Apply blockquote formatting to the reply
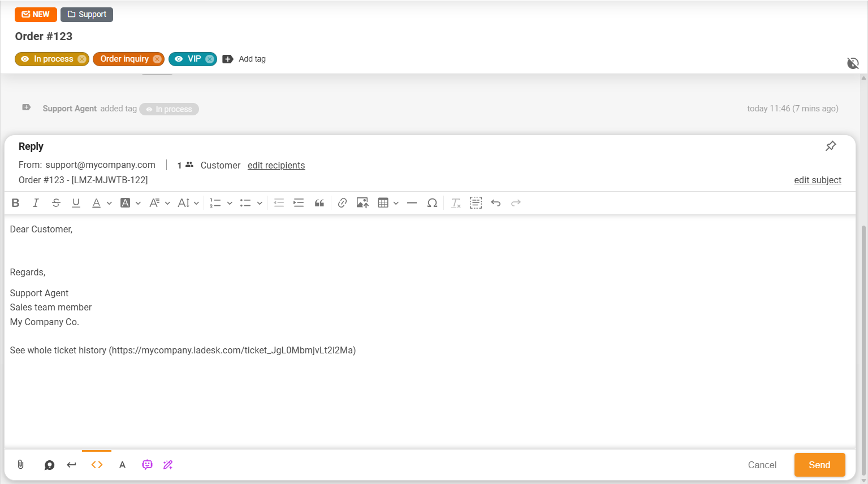The image size is (868, 484). pos(319,202)
